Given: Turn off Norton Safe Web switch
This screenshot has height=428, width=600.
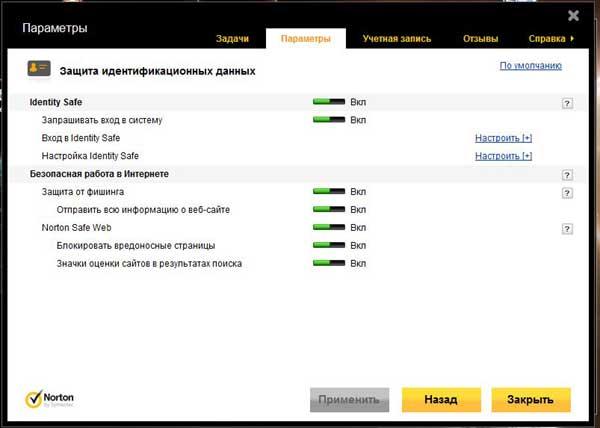Looking at the screenshot, I should tap(329, 227).
